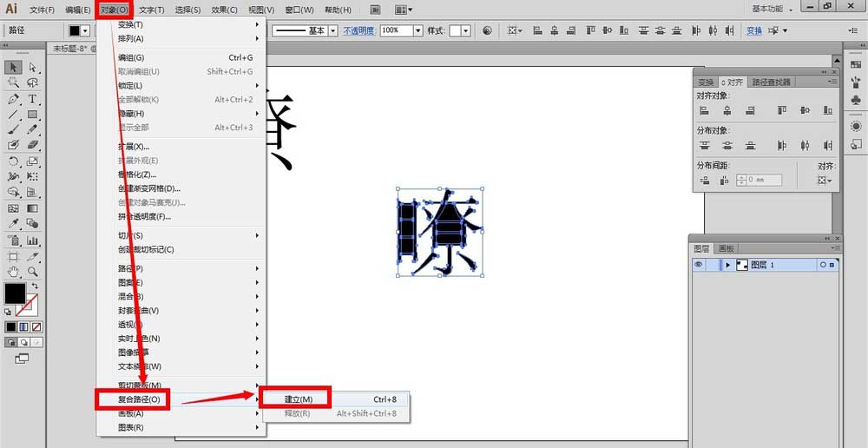Click horizontal distribute center in Align panel
Image resolution: width=868 pixels, height=448 pixels.
(805, 146)
